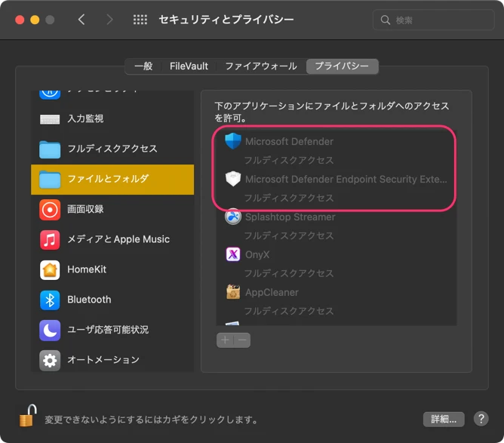Click the Splashtop Streamer app icon
504x443 pixels.
click(x=233, y=217)
